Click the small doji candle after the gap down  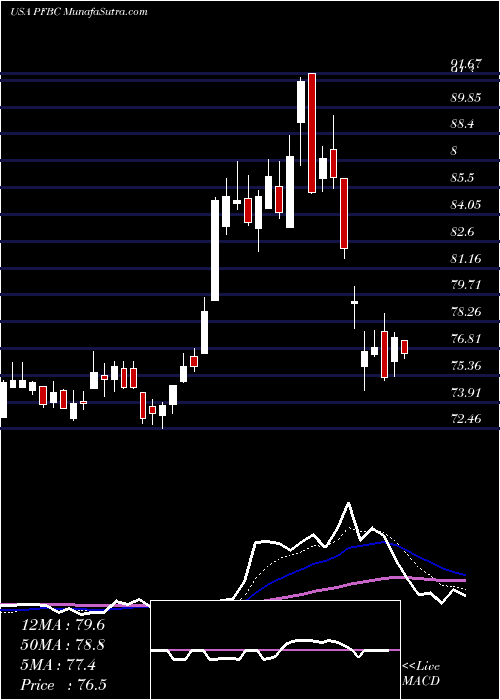click(354, 303)
